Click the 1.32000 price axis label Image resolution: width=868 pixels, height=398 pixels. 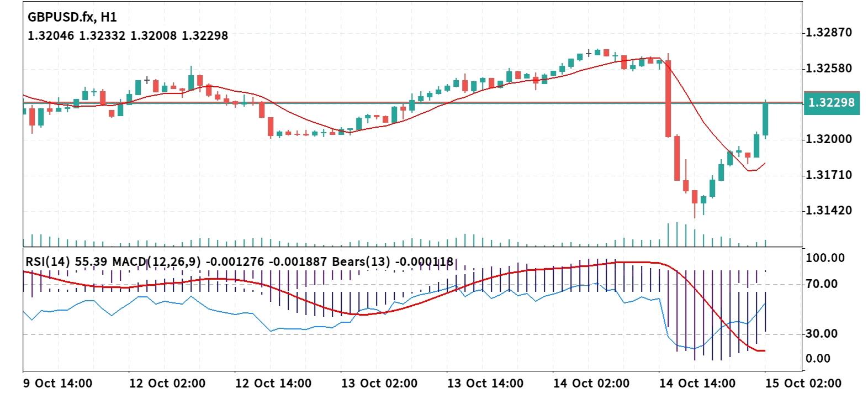point(829,139)
